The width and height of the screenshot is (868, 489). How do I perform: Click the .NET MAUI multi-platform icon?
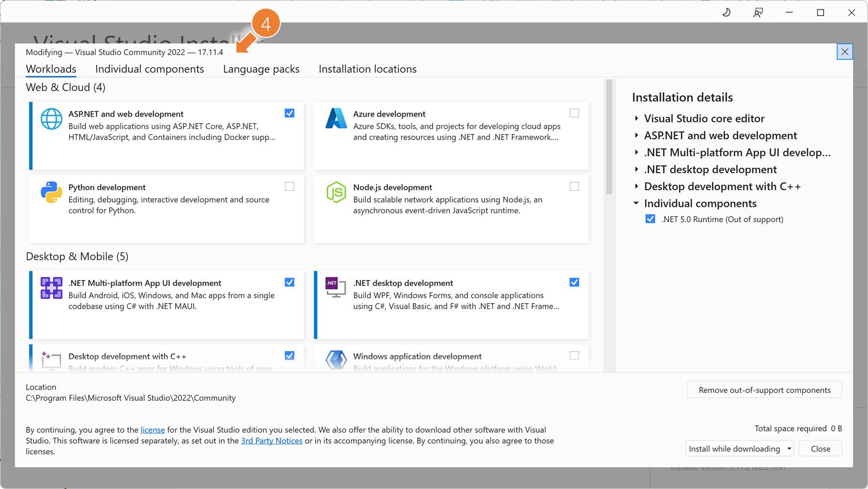coord(51,288)
